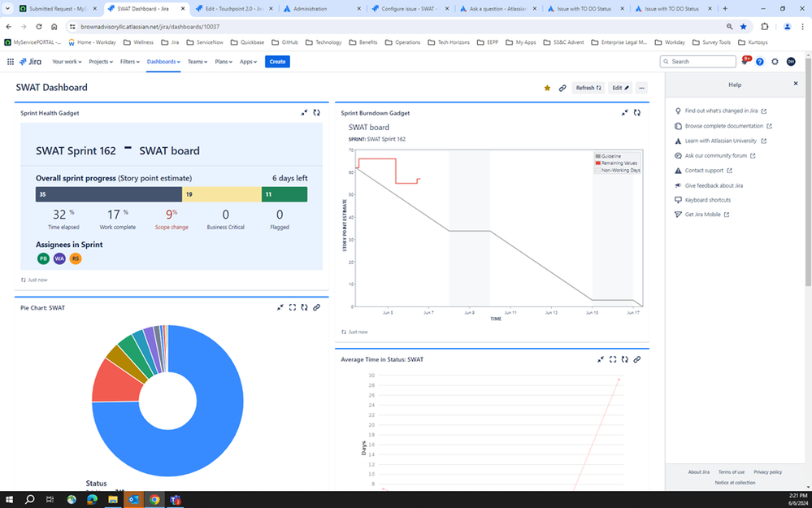This screenshot has height=508, width=812.
Task: Click the RS assignee avatar
Action: tap(76, 258)
